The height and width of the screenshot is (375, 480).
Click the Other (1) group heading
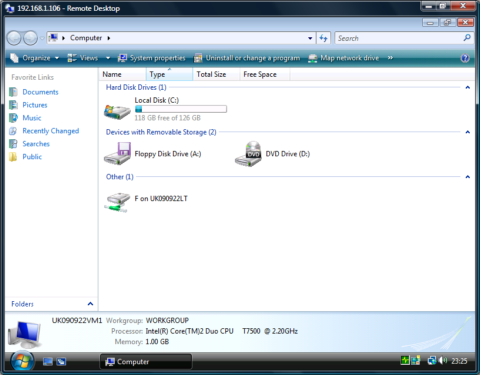120,177
